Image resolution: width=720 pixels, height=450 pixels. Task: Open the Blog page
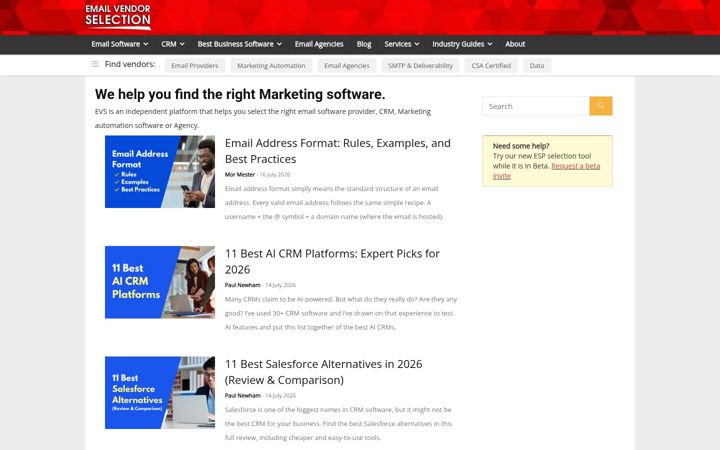364,44
